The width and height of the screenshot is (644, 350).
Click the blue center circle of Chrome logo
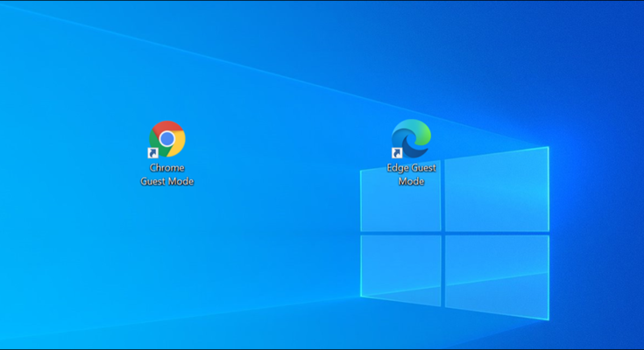tap(166, 139)
